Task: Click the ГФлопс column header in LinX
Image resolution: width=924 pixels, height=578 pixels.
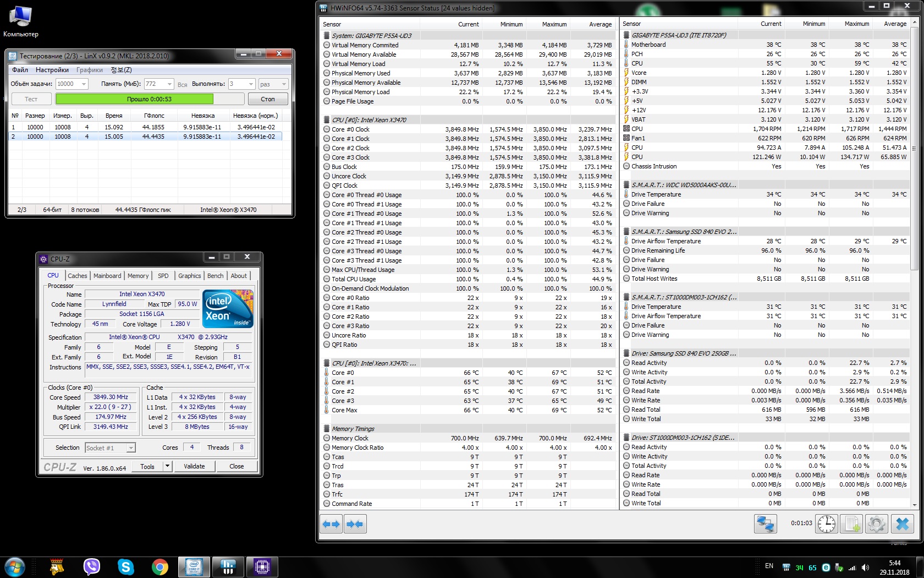Action: pyautogui.click(x=155, y=116)
